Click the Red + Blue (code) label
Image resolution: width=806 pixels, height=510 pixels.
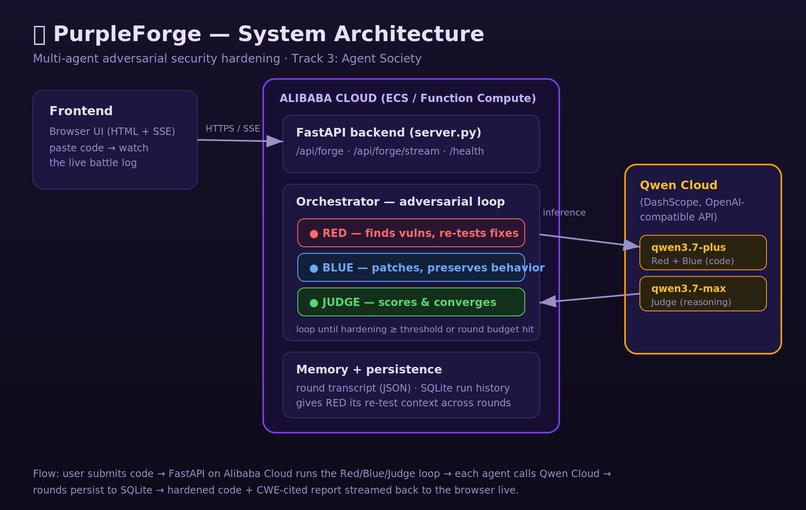(x=693, y=261)
